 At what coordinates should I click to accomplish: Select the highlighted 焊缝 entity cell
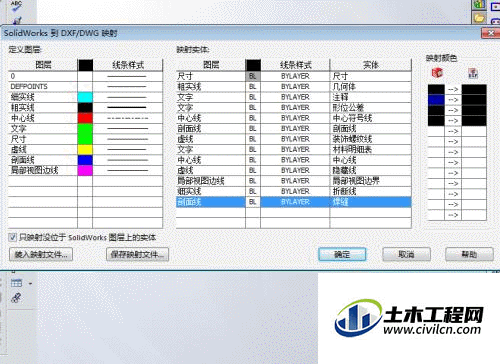click(371, 202)
